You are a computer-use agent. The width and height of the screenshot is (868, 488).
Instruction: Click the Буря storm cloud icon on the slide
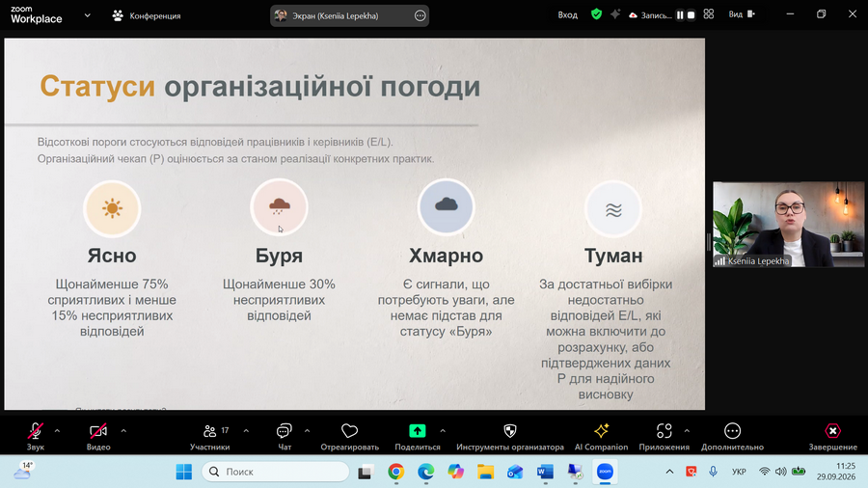coord(279,207)
